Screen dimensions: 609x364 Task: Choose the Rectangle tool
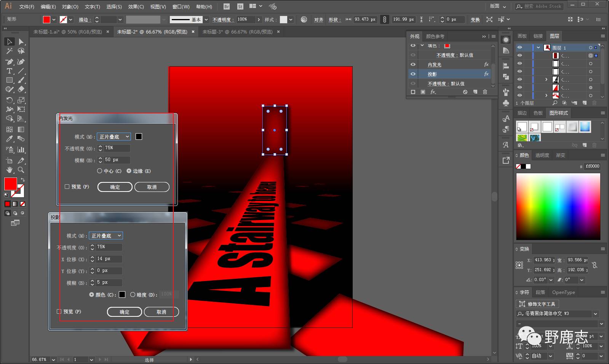click(x=10, y=80)
